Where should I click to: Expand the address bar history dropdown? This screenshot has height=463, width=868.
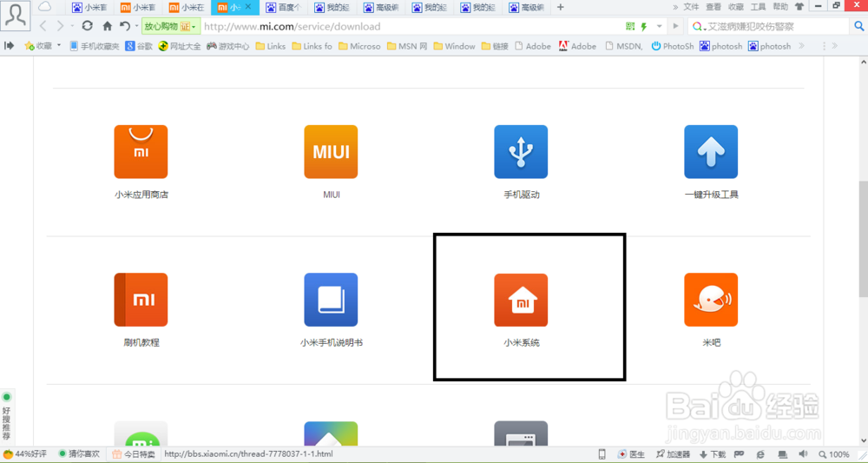click(660, 26)
